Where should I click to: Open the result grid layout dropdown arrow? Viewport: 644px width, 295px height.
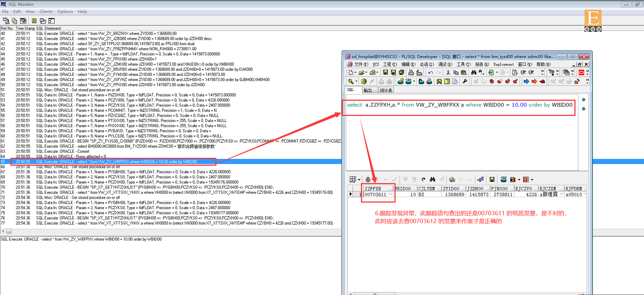tap(359, 180)
